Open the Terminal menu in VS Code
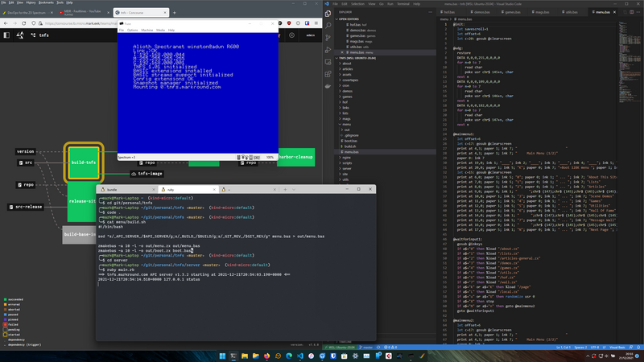 tap(402, 3)
